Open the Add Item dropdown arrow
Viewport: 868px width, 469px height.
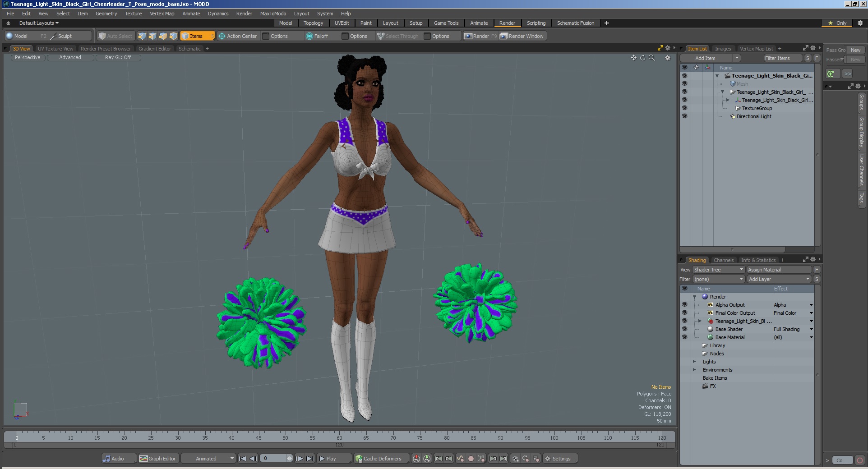coord(737,58)
